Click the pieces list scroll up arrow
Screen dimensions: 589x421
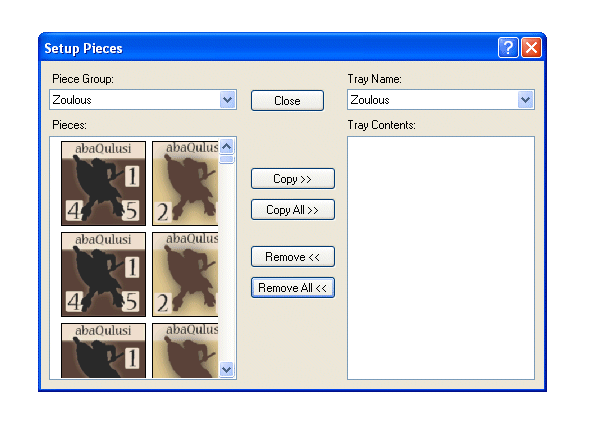click(227, 146)
